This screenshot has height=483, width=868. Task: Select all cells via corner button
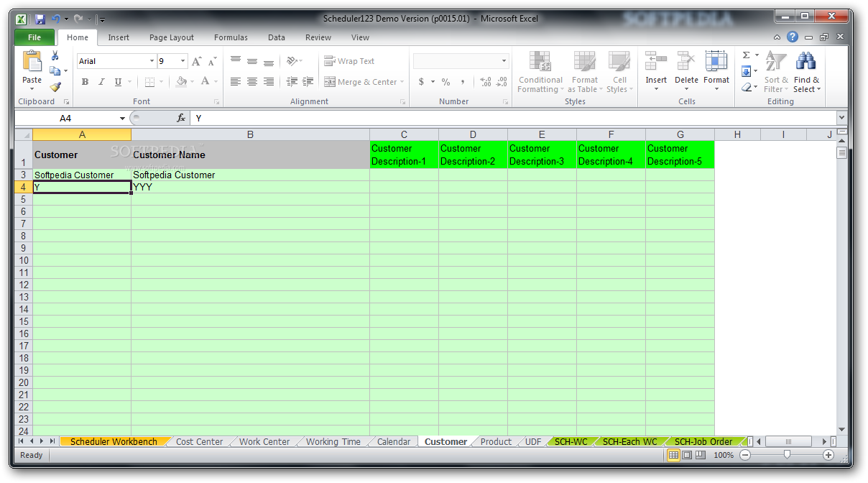pyautogui.click(x=23, y=134)
